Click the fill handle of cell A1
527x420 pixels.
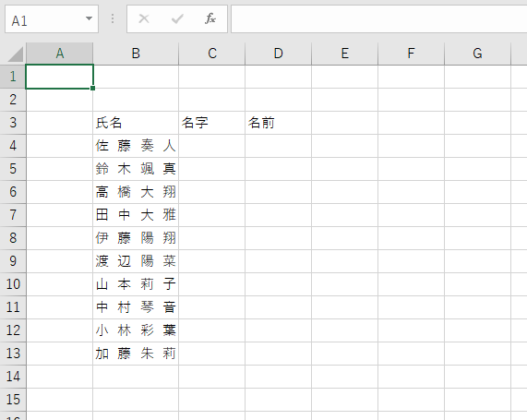[93, 88]
